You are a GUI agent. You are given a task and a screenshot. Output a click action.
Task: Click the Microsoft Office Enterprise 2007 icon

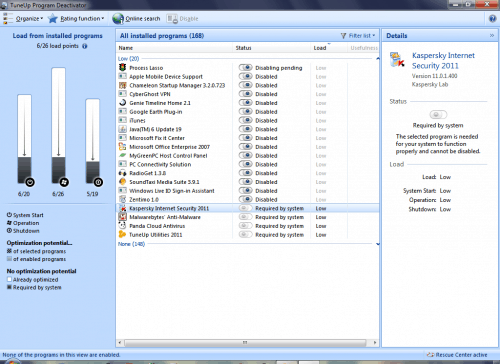122,147
